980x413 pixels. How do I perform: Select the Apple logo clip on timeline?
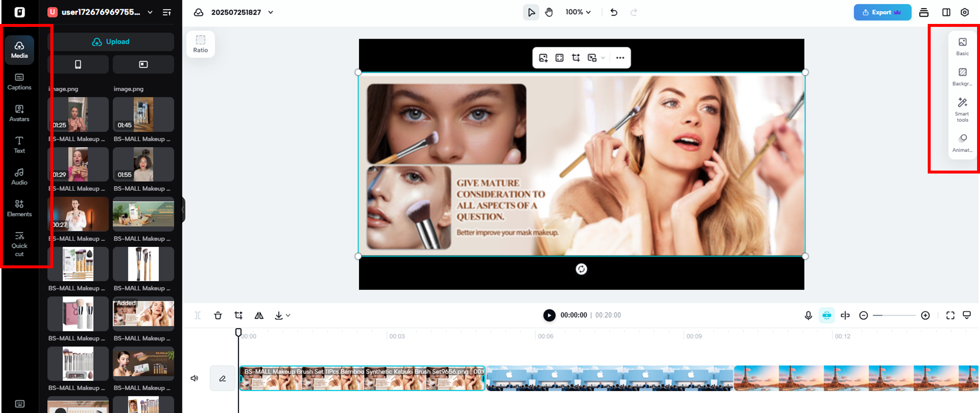pos(610,378)
